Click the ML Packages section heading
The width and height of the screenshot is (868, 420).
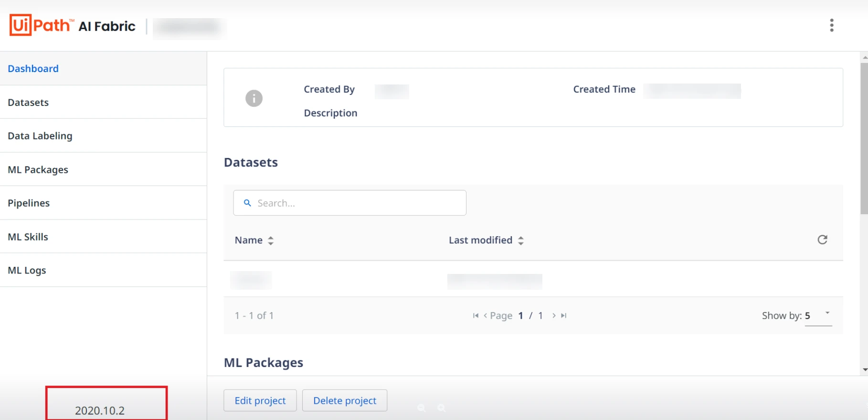[x=264, y=363]
